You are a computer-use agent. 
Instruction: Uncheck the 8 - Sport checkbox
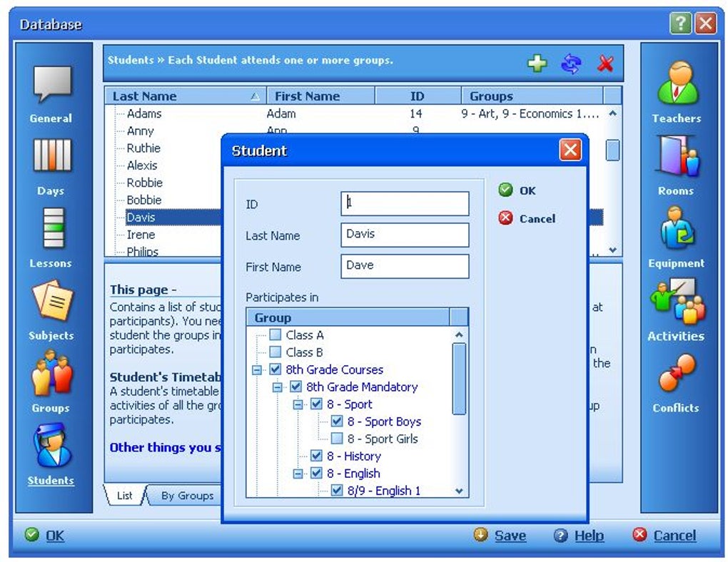pos(316,404)
